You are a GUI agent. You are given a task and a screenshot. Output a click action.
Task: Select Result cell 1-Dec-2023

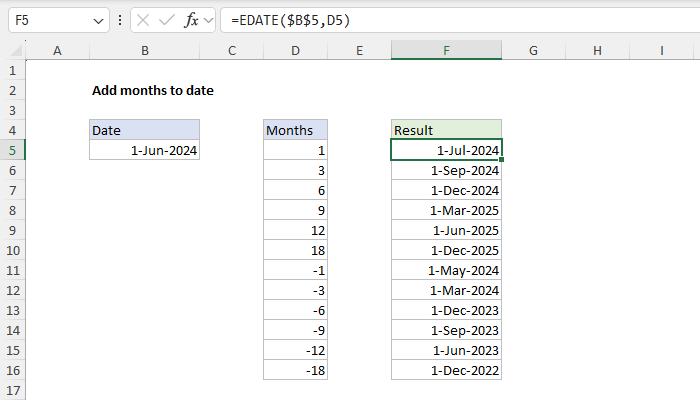(446, 310)
